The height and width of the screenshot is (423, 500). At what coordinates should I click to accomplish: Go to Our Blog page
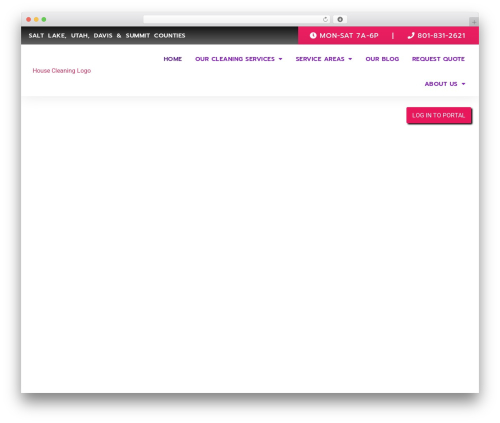(382, 59)
